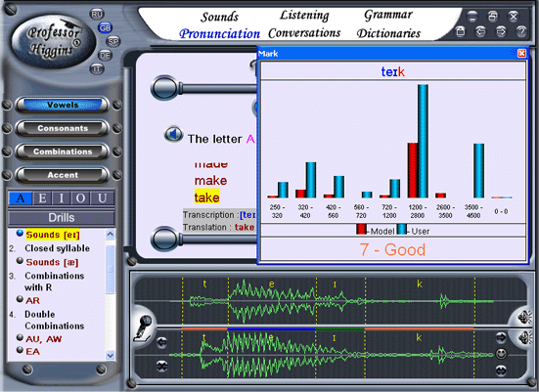
Task: Click the double-headed arrow stretch icon in the waveform panel
Action: point(501,370)
